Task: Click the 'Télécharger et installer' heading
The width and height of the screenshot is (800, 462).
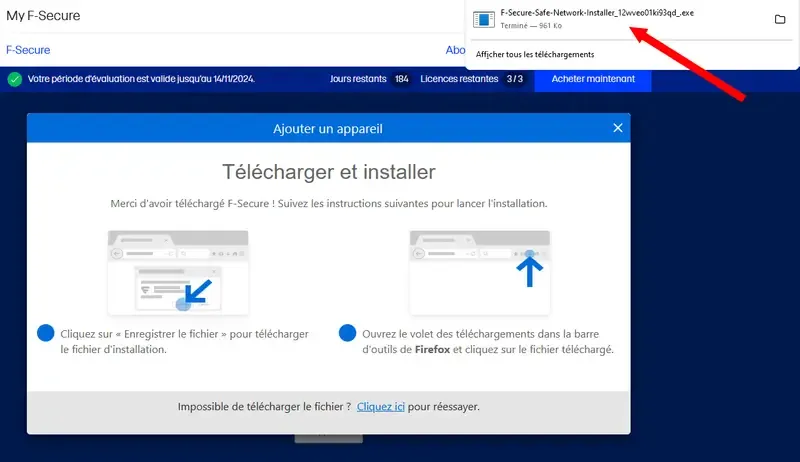Action: [x=329, y=172]
